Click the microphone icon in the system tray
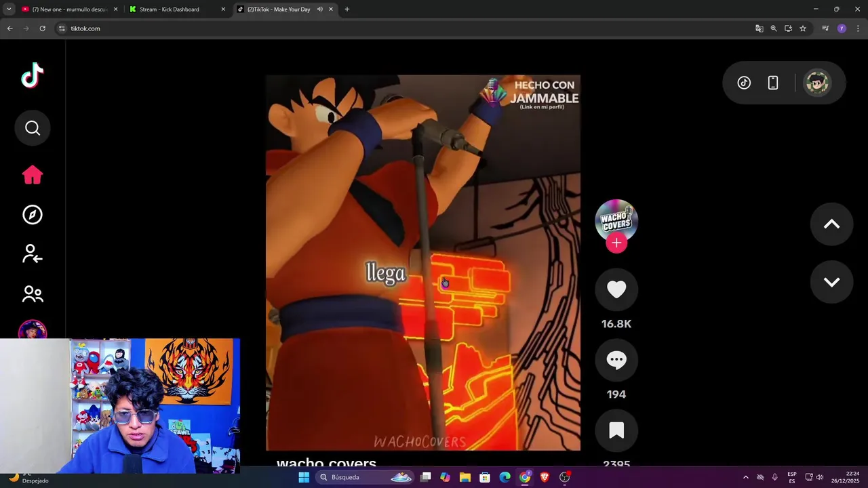This screenshot has width=868, height=488. (774, 477)
